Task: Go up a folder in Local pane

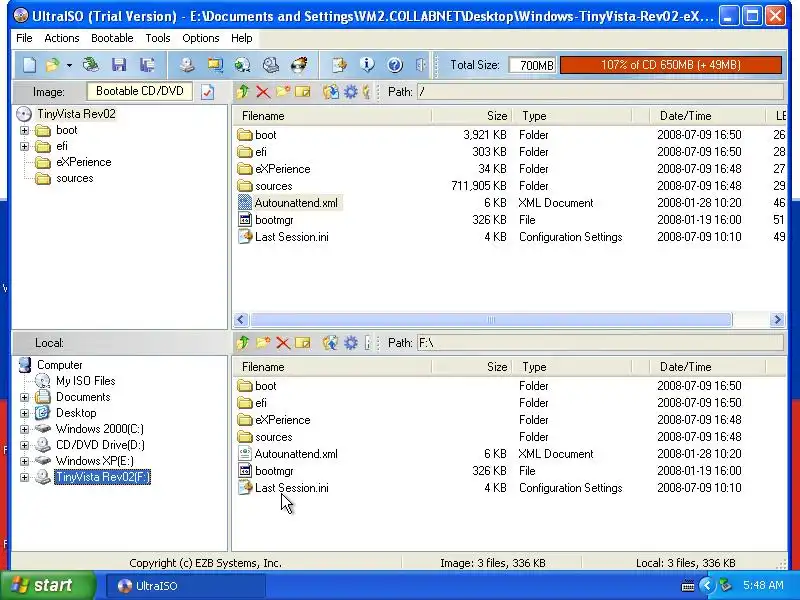Action: point(243,343)
